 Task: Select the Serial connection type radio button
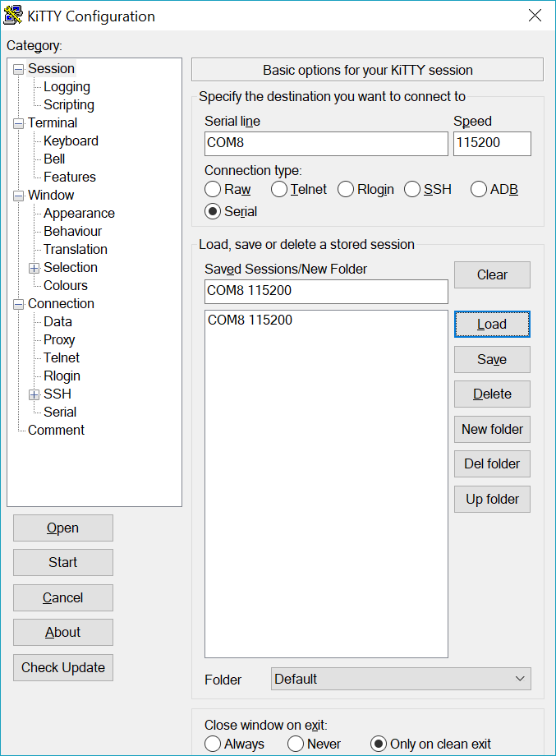pos(213,211)
